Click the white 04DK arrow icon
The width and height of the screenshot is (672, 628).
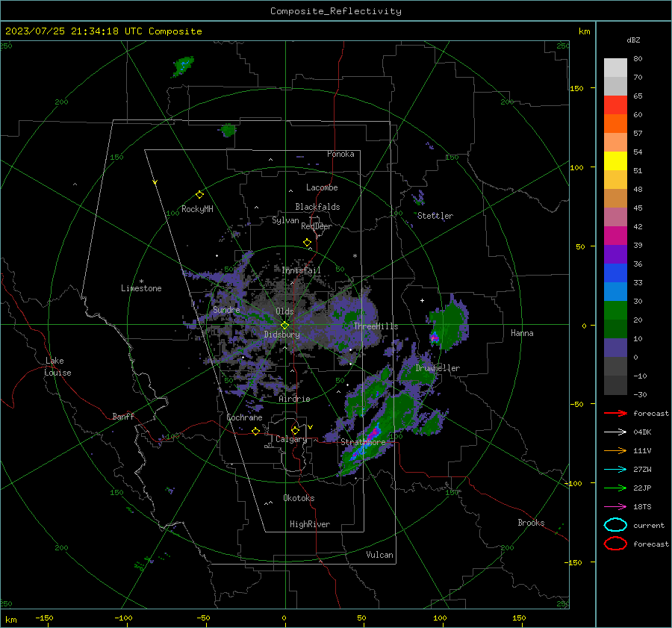[x=615, y=432]
